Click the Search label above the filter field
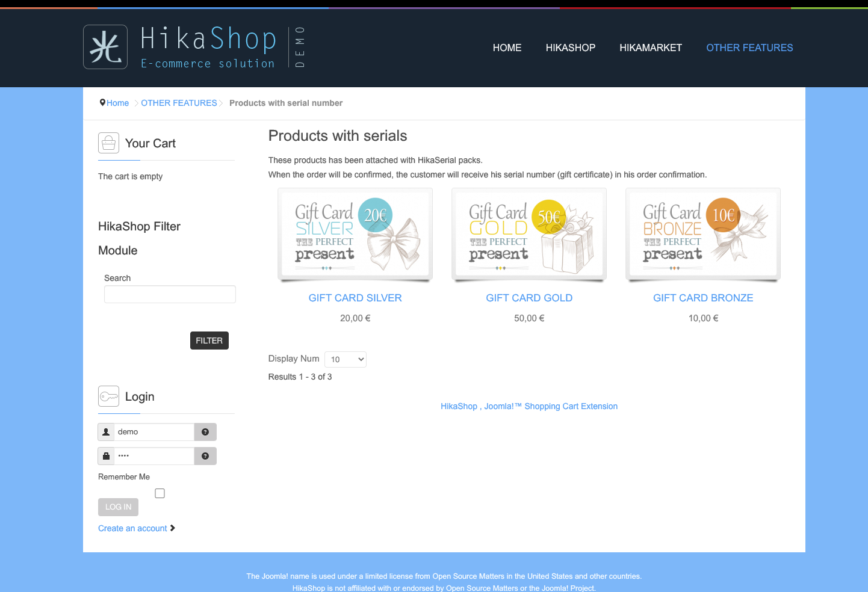 (x=117, y=278)
